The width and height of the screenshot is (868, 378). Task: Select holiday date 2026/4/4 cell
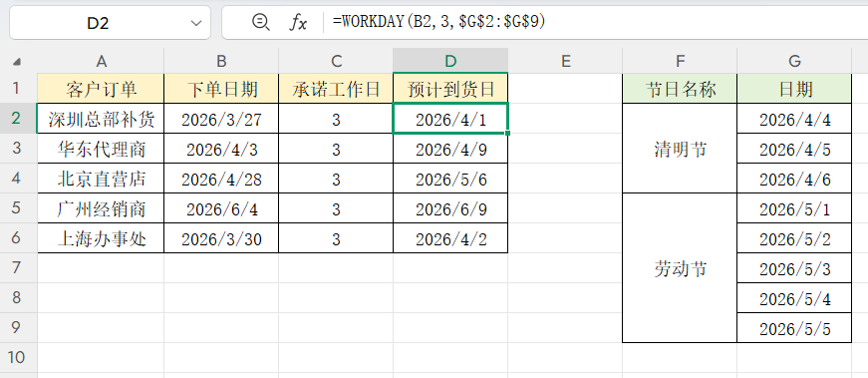pos(794,118)
